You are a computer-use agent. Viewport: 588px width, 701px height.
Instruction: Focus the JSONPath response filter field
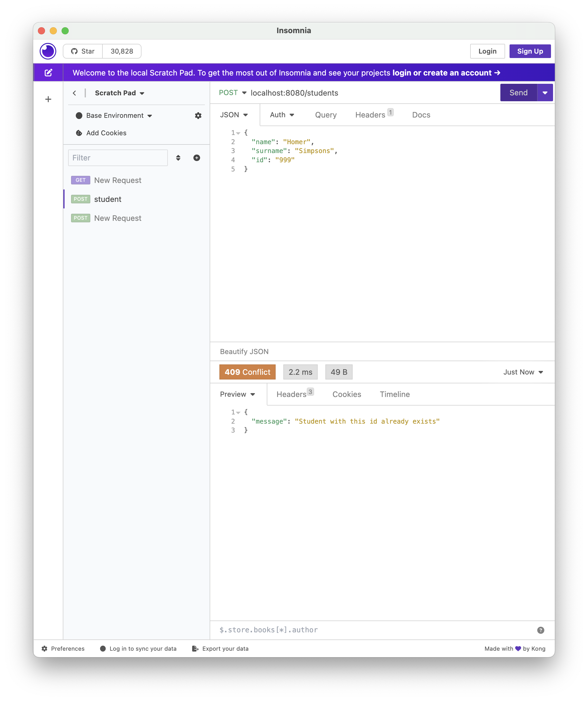[374, 630]
